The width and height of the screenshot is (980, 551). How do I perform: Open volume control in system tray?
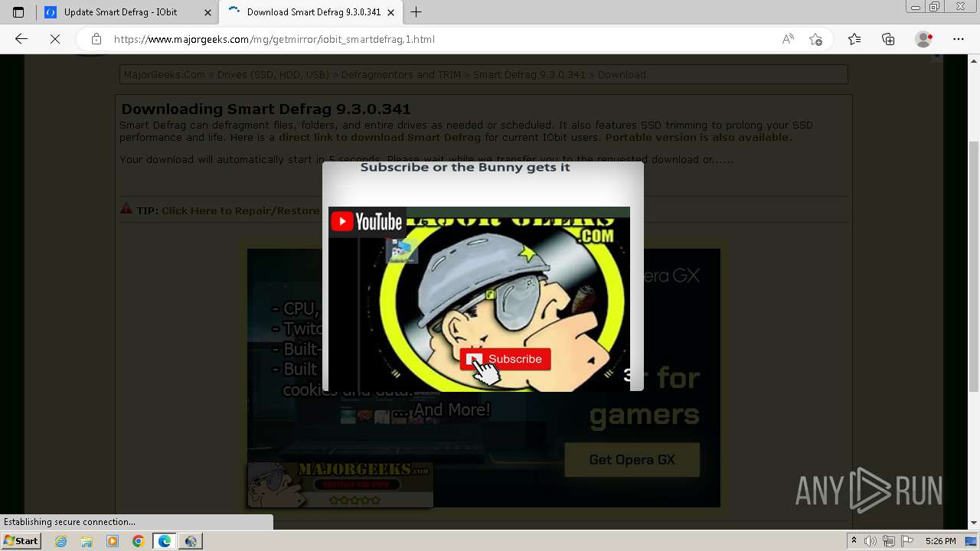click(871, 541)
